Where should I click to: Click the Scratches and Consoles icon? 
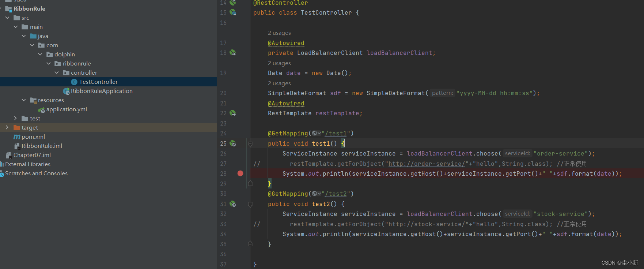[x=2, y=174]
